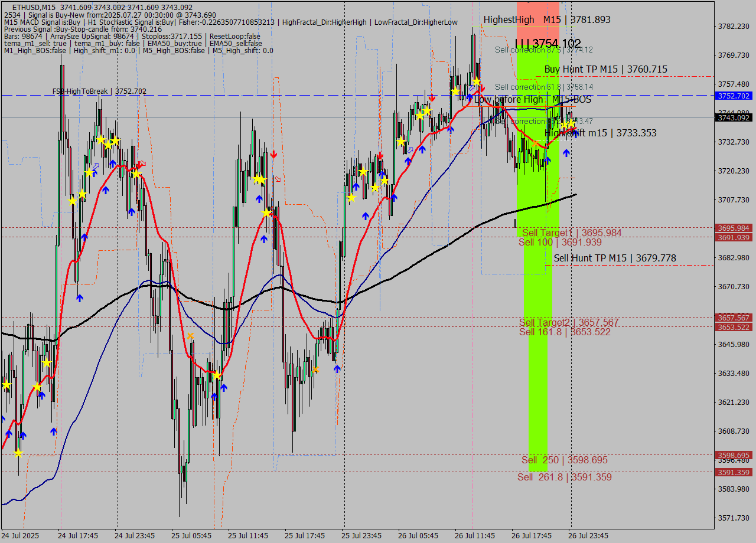Viewport: 756px width, 543px height.
Task: Click the FSB-HighToBreak 3752.702 label
Action: (x=99, y=91)
